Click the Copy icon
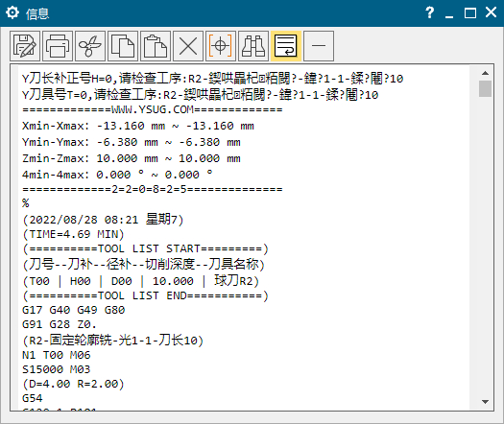The width and height of the screenshot is (504, 424). 123,46
